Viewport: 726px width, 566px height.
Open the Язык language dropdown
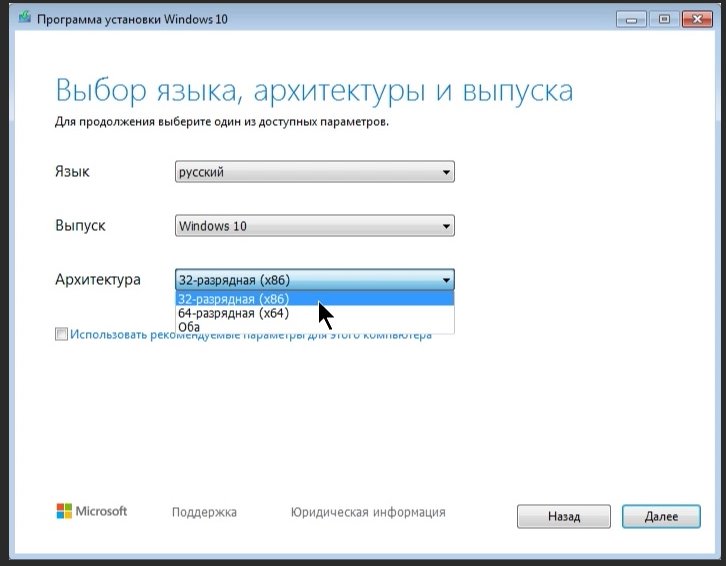point(314,172)
